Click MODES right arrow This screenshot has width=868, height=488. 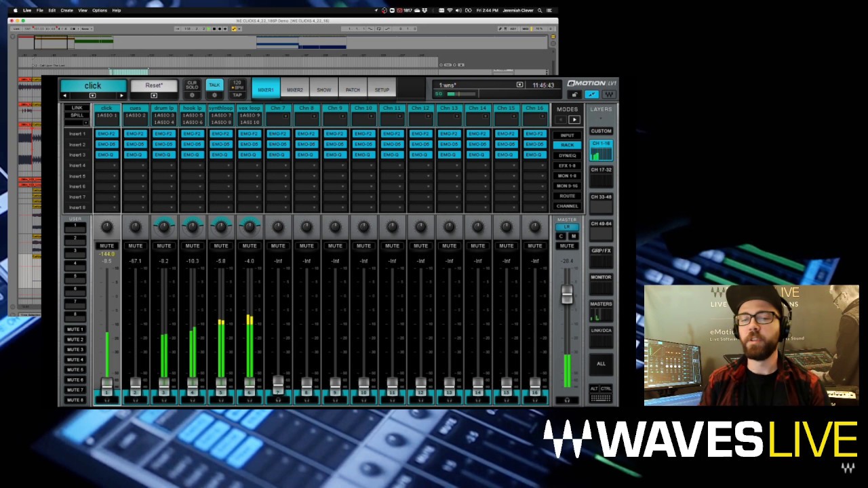(x=574, y=120)
